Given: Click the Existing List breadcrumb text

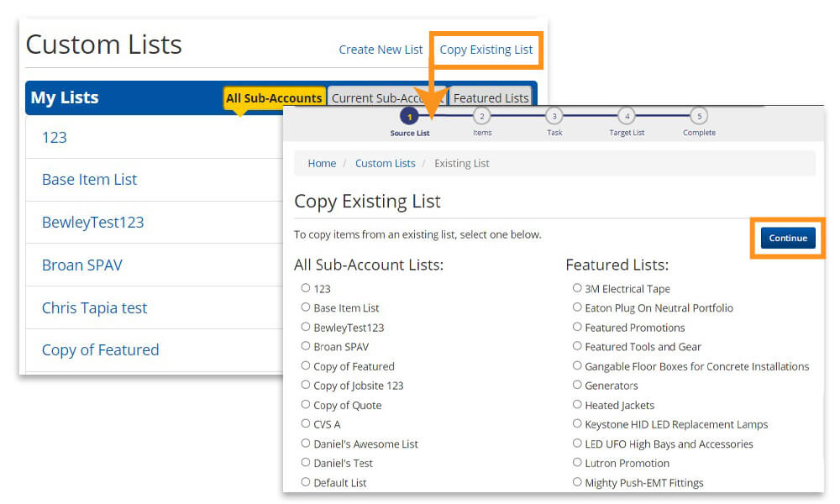Looking at the screenshot, I should (462, 163).
